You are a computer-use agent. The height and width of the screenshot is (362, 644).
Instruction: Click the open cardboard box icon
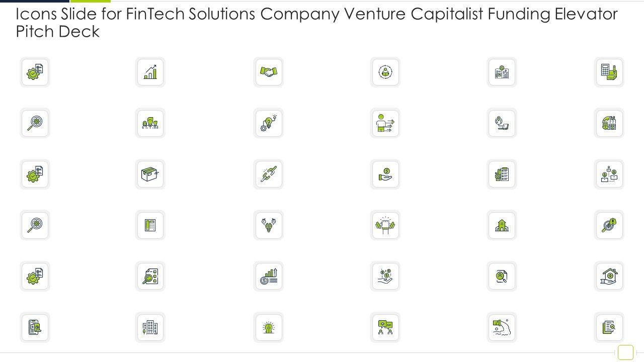click(x=150, y=174)
